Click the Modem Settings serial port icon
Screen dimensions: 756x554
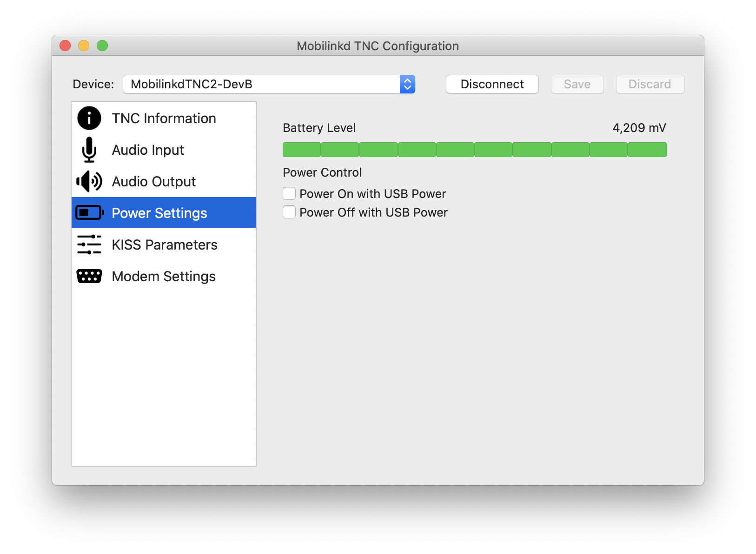pyautogui.click(x=89, y=276)
